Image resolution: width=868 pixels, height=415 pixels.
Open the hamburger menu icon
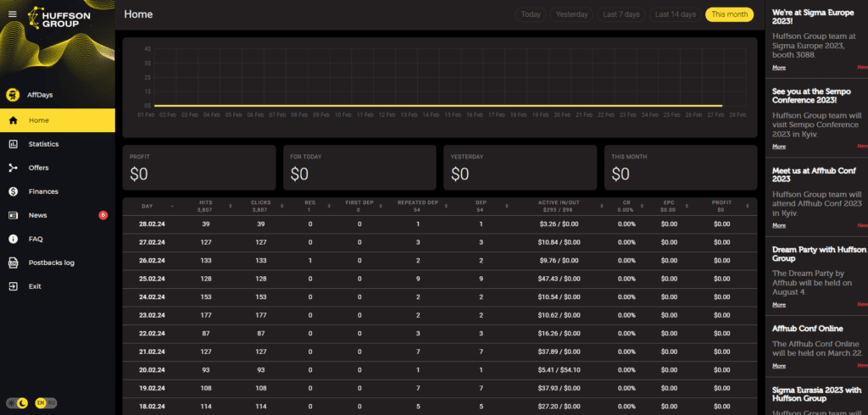tap(12, 14)
